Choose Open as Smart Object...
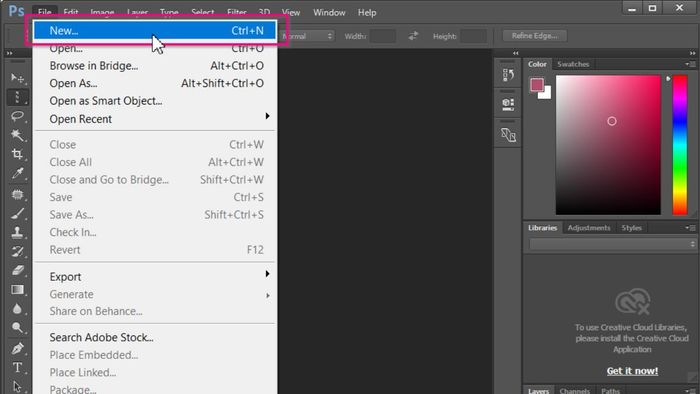This screenshot has height=394, width=700. pyautogui.click(x=155, y=101)
